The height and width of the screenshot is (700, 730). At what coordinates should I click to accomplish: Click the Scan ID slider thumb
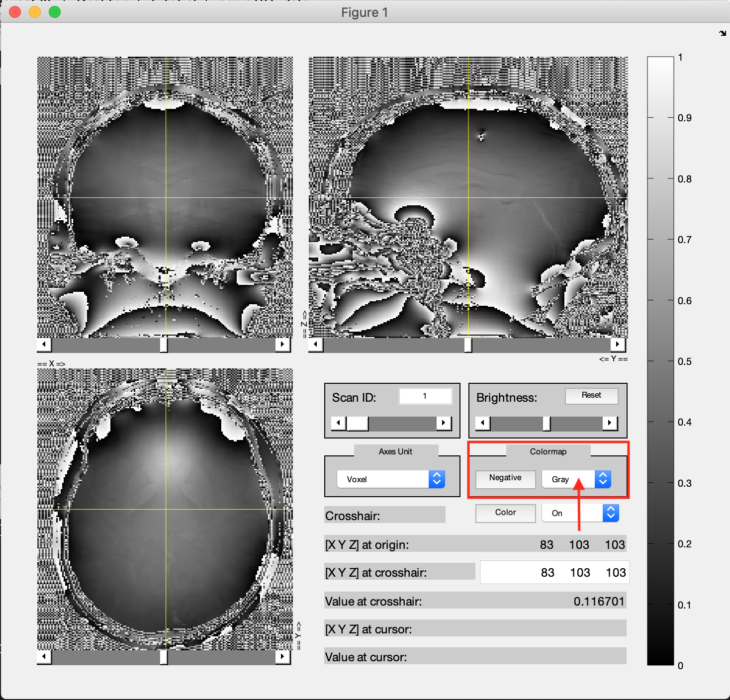coord(357,423)
